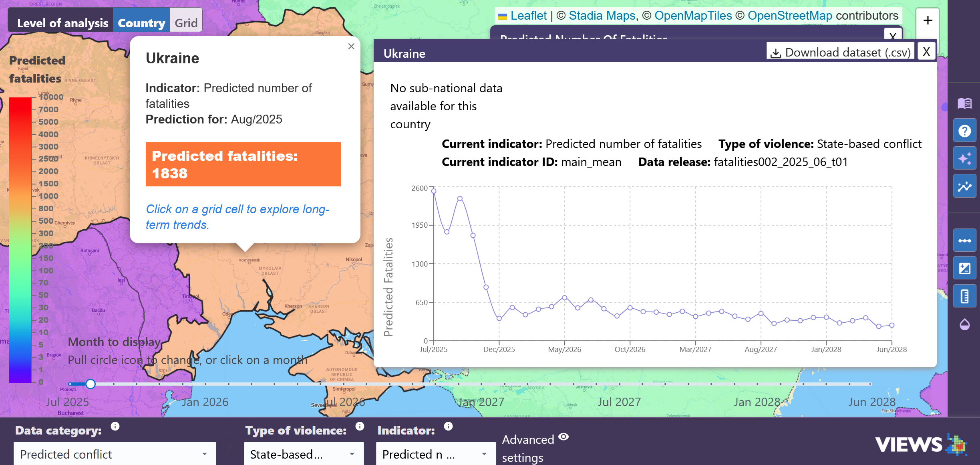This screenshot has height=465, width=980.
Task: Close the Ukraine map popup
Action: point(351,46)
